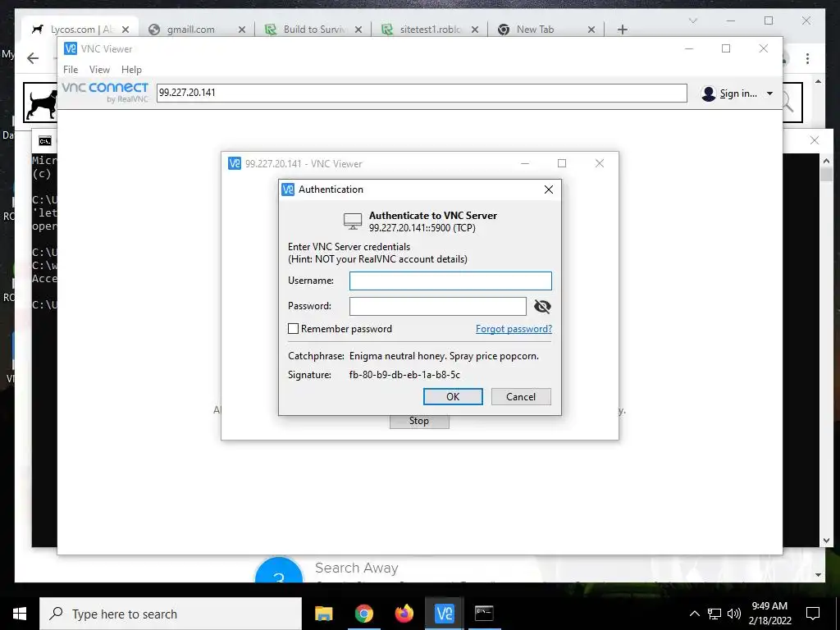Click the network tray icon
The height and width of the screenshot is (630, 840).
pyautogui.click(x=714, y=614)
